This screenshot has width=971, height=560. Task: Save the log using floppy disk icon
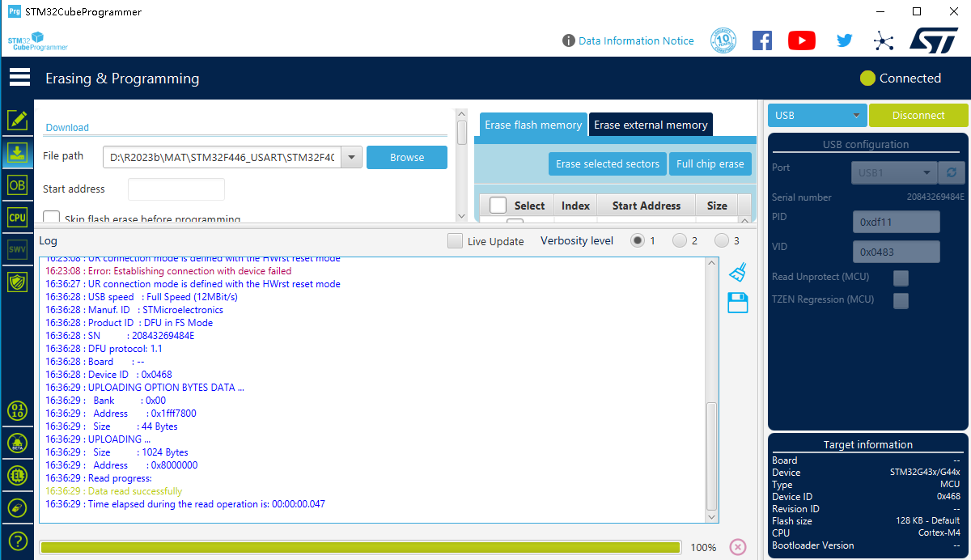[737, 303]
